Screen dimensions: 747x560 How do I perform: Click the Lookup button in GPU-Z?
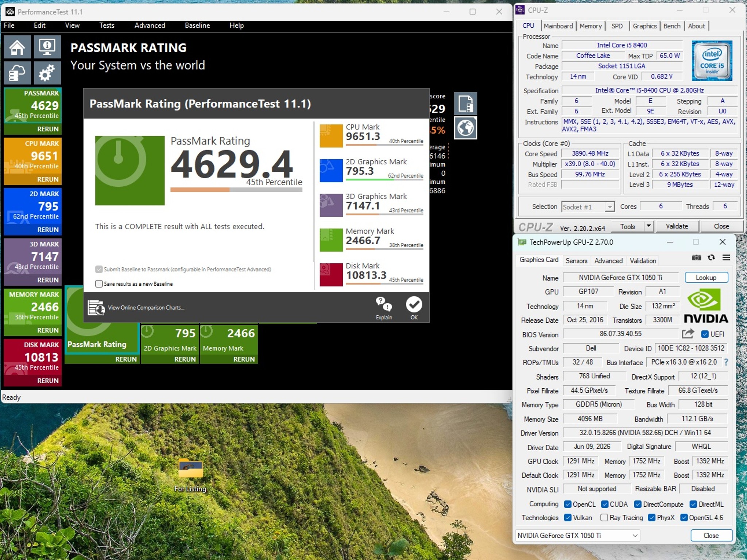coord(706,277)
